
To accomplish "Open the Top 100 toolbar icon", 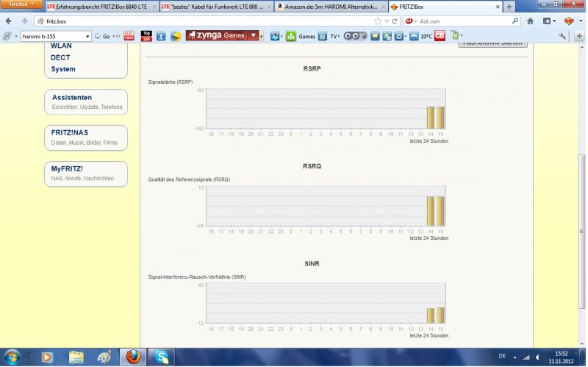I will tap(146, 36).
